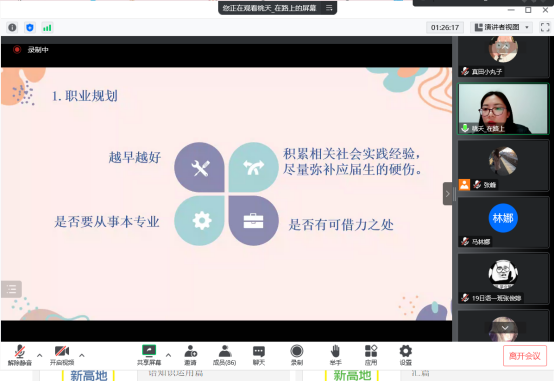The image size is (554, 382).
Task: Raise hand in the meeting
Action: (x=335, y=355)
